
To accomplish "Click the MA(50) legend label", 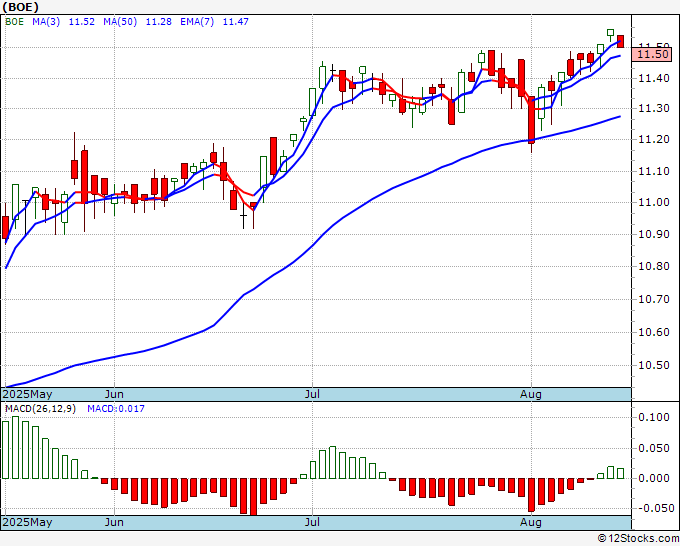I will click(x=120, y=22).
